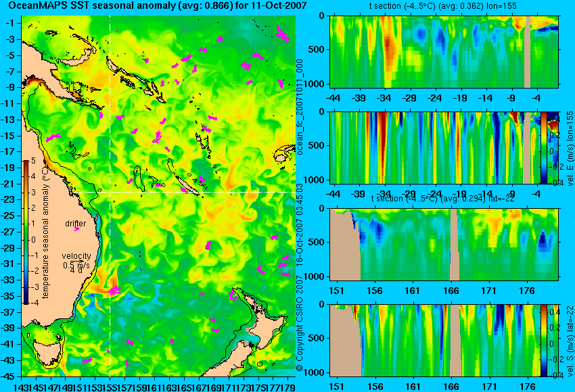The width and height of the screenshot is (575, 392).
Task: Click the vel. S (m/s) color bar
Action: [x=543, y=341]
